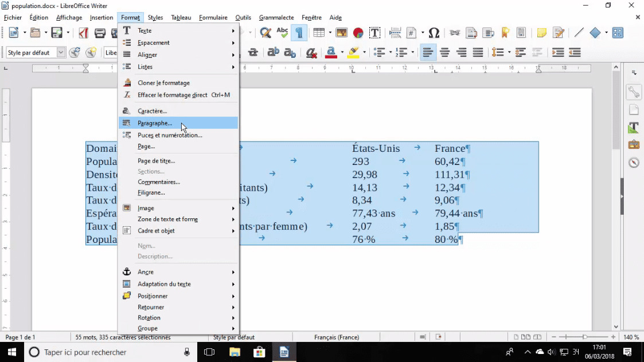Viewport: 644px width, 362px height.
Task: Insert an image from the toolbar
Action: tap(341, 33)
